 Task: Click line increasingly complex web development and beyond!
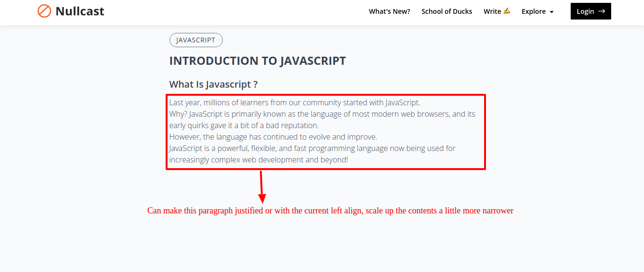[x=258, y=160]
